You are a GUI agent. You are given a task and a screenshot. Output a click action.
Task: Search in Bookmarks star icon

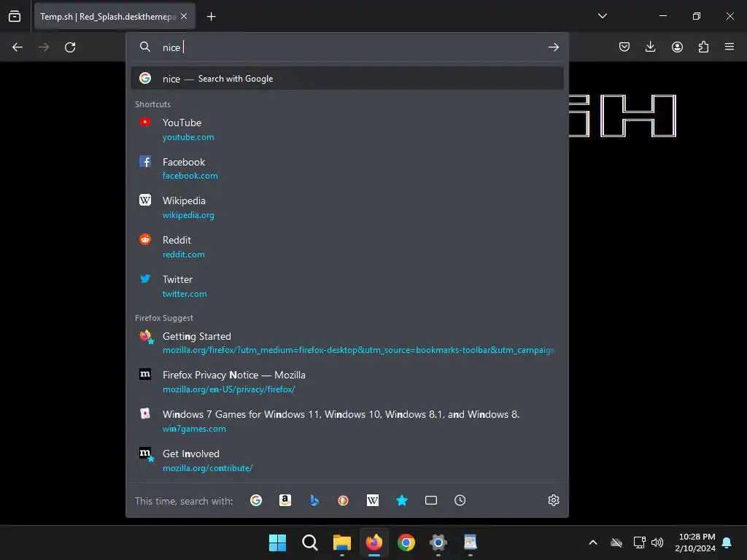(402, 500)
